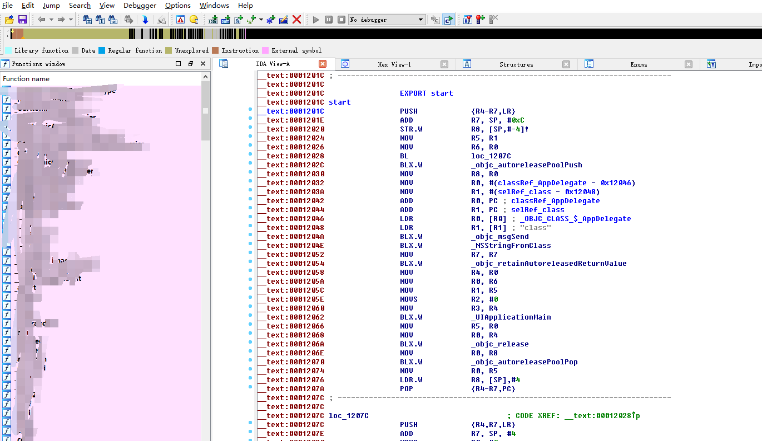Click the navigation band overview bar
Image resolution: width=762 pixels, height=441 pixels.
point(384,34)
